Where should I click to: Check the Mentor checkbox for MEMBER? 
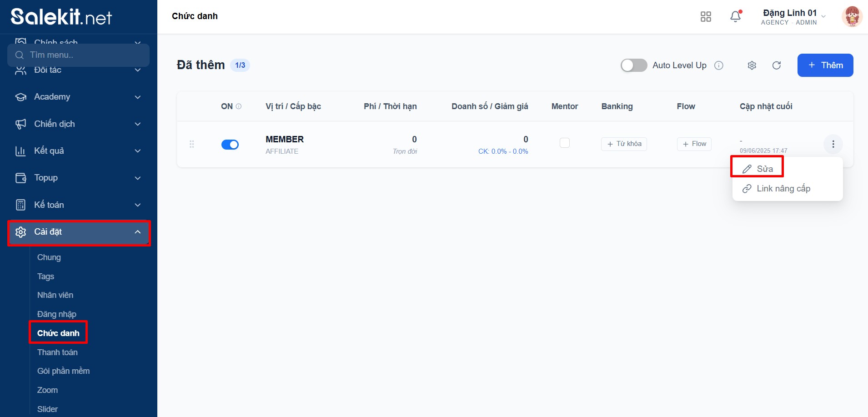(564, 143)
